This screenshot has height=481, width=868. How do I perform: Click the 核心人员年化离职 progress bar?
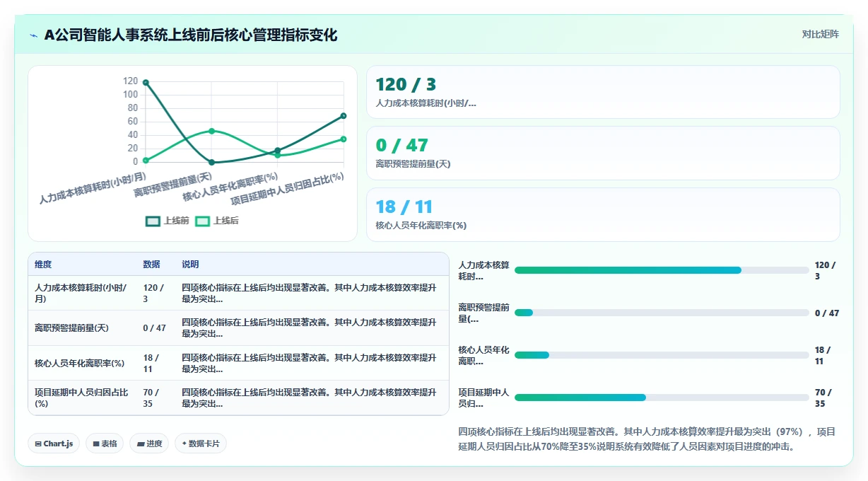point(662,355)
